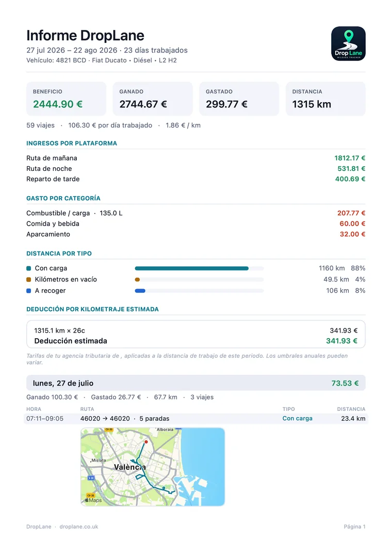Select the Distancia 1315 km card
This screenshot has width=392, height=555.
325,99
